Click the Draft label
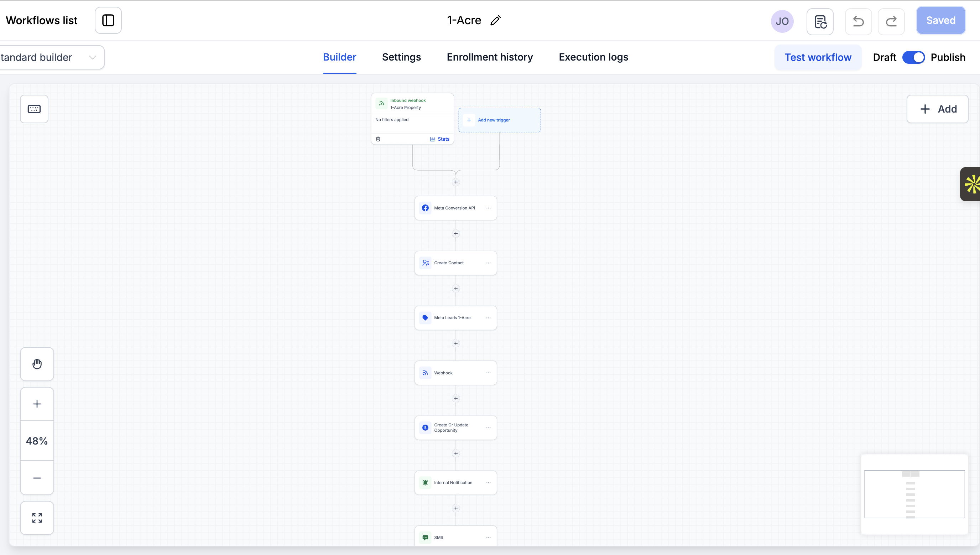Screen dimensions: 980x555 click(x=884, y=57)
